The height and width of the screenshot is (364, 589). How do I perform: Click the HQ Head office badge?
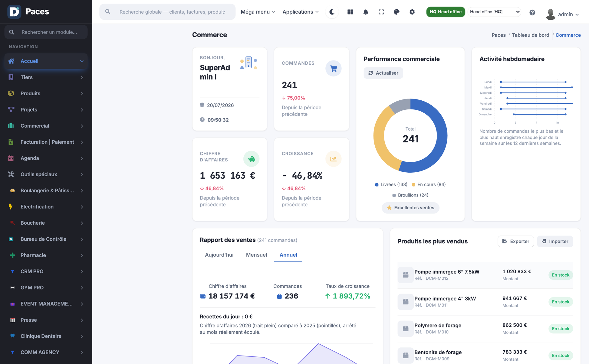tap(446, 12)
